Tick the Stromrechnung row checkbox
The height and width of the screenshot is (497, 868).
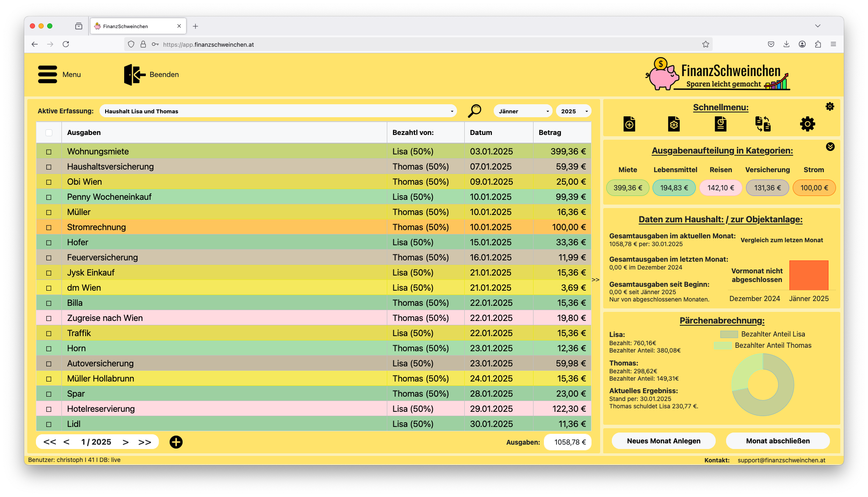(49, 228)
